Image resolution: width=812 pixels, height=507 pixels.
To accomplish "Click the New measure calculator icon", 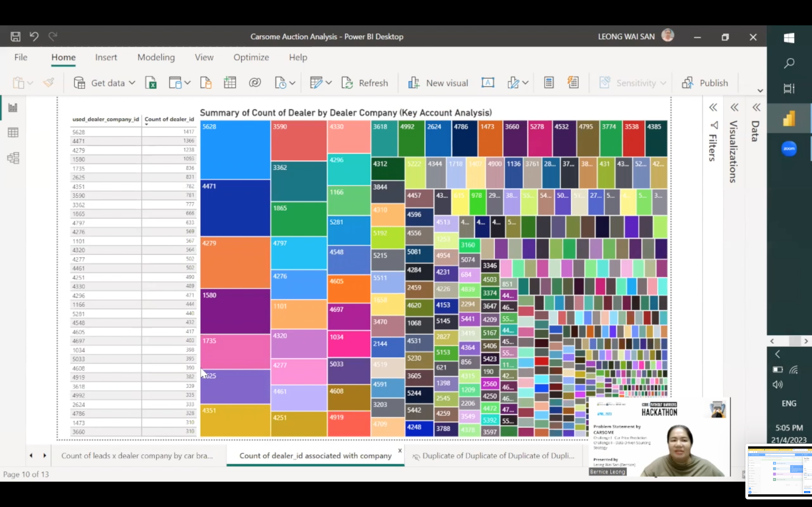I will (x=549, y=83).
